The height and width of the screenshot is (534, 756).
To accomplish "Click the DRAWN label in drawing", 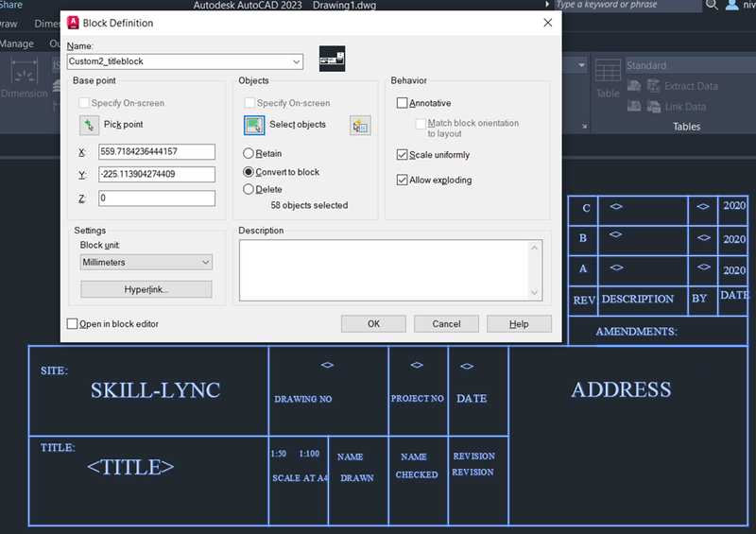I will coord(357,478).
